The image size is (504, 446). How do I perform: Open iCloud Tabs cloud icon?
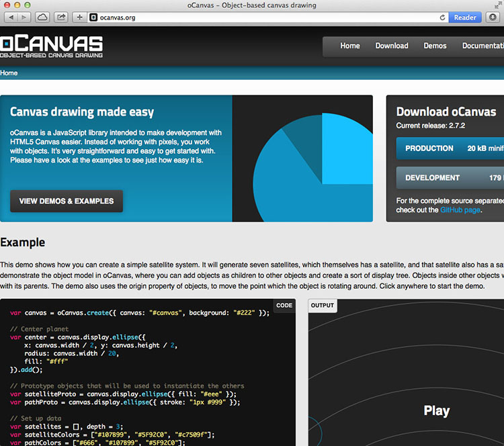click(x=42, y=17)
